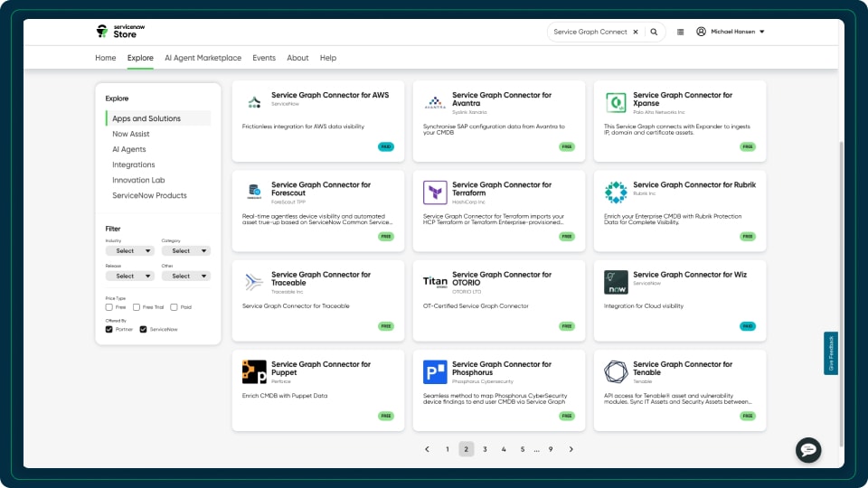Click the Titan OTORIO connector logo

[x=435, y=282]
